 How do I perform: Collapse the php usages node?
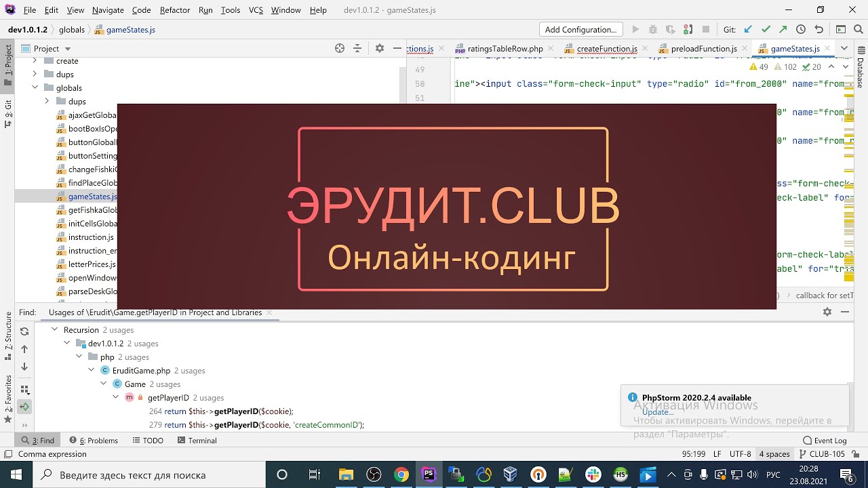click(79, 357)
